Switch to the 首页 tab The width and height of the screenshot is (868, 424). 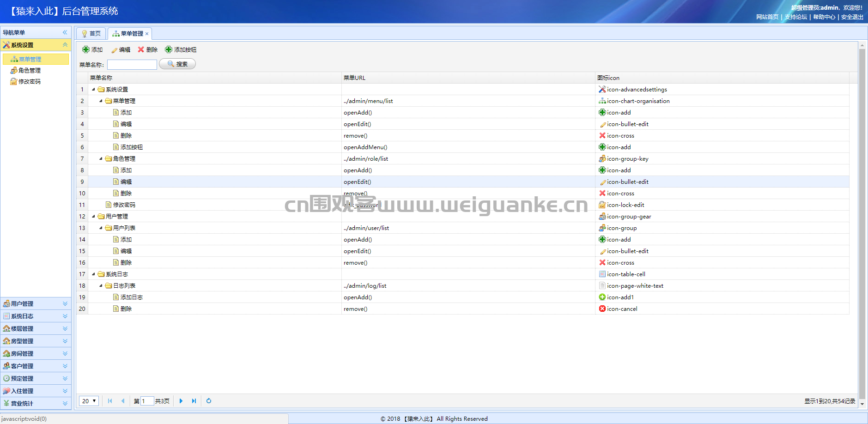[91, 34]
